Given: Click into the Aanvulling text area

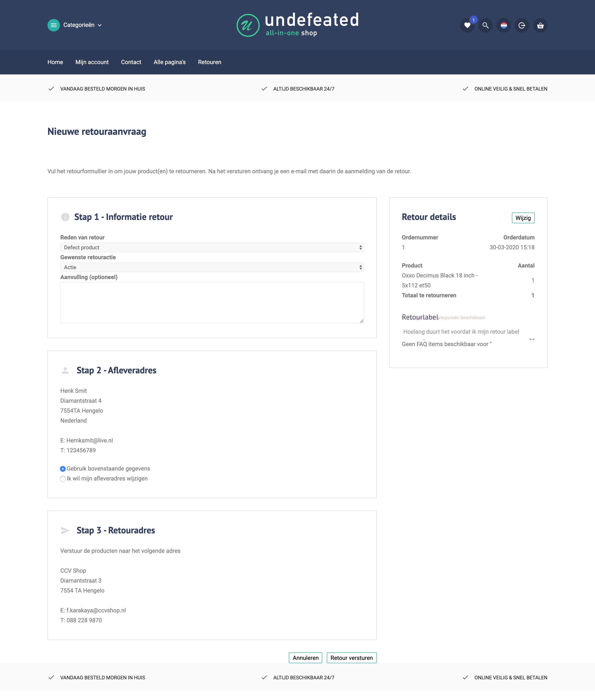Looking at the screenshot, I should pyautogui.click(x=212, y=302).
